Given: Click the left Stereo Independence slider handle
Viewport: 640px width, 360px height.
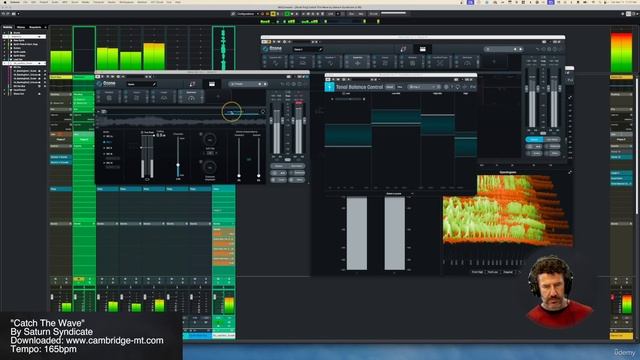Looking at the screenshot, I should tap(239, 176).
